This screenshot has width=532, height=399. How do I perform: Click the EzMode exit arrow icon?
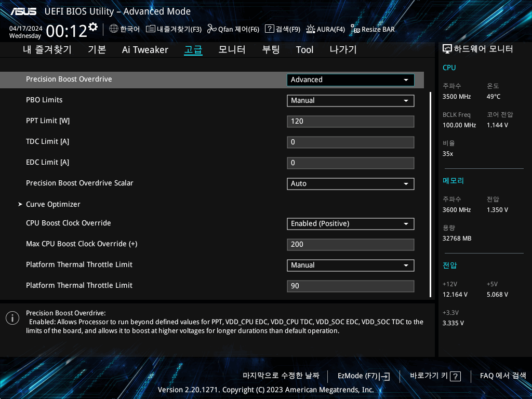385,376
